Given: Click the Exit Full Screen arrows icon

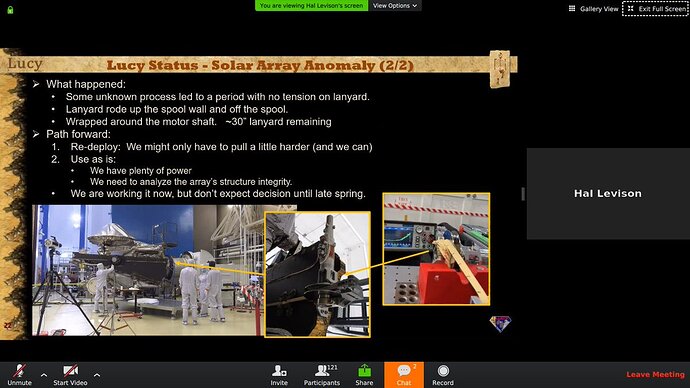Looking at the screenshot, I should (x=631, y=8).
